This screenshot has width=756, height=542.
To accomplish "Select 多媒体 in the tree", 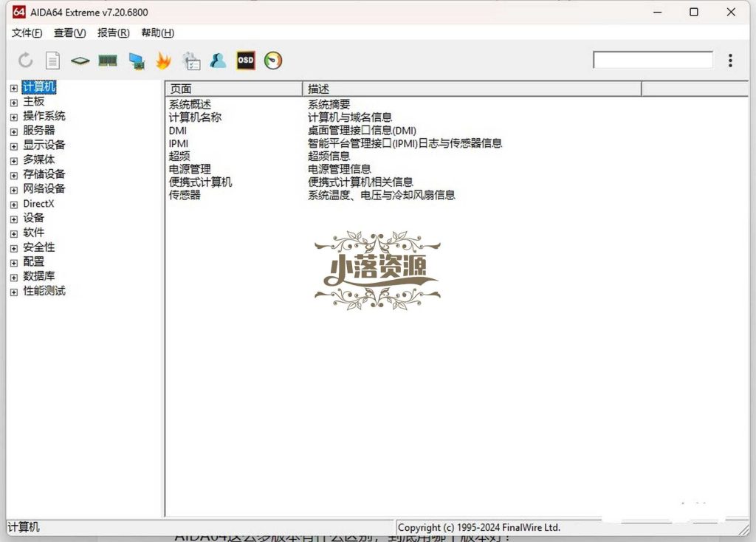I will point(39,159).
